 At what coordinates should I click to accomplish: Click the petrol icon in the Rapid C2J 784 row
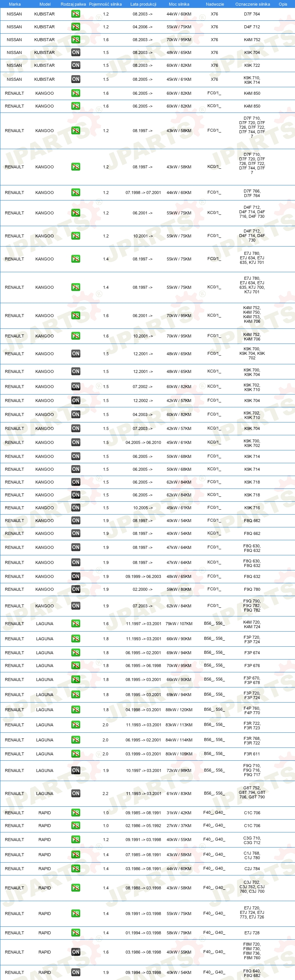[x=76, y=869]
